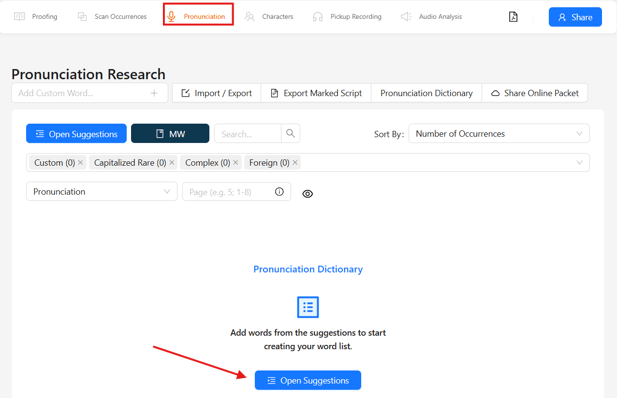Viewport: 617px width, 398px height.
Task: Click the PDF document icon in header
Action: click(513, 17)
